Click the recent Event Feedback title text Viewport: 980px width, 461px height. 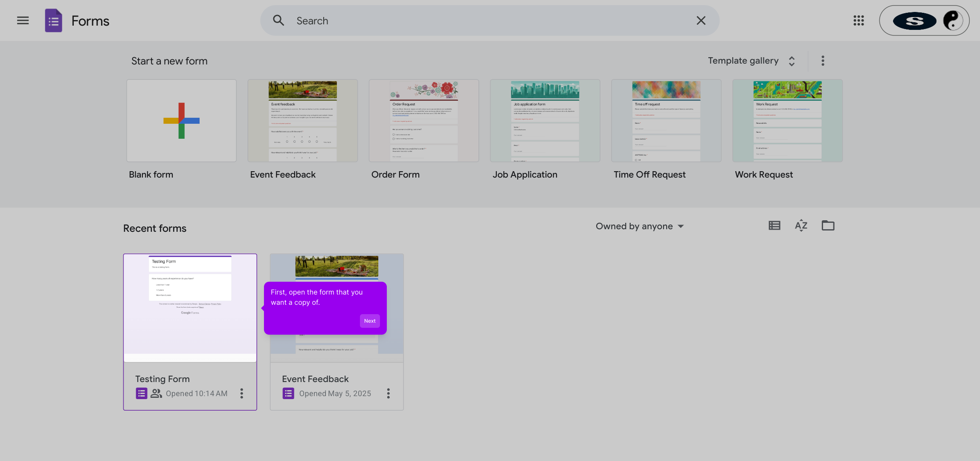coord(315,379)
